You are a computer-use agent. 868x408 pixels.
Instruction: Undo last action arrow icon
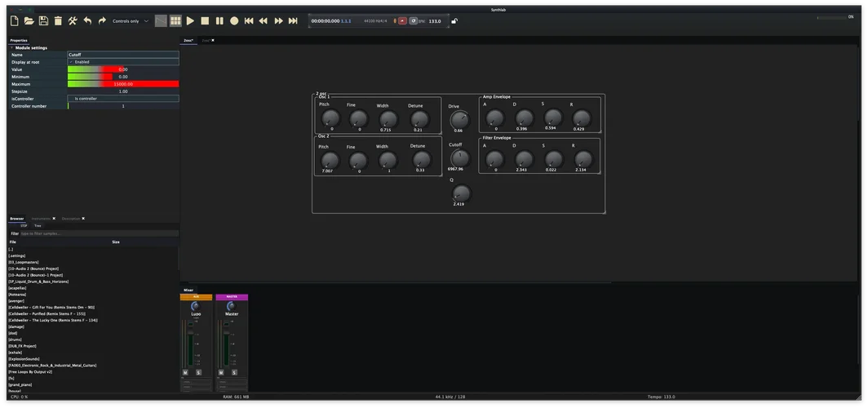click(87, 21)
